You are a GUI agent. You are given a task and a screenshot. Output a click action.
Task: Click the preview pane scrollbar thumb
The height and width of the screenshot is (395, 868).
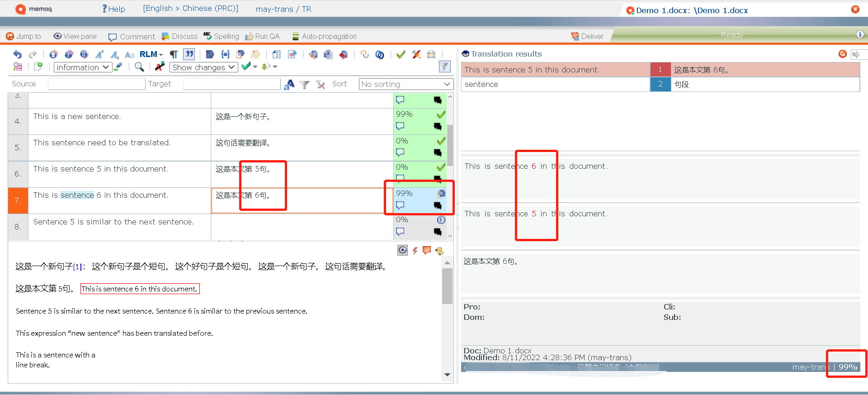(447, 286)
